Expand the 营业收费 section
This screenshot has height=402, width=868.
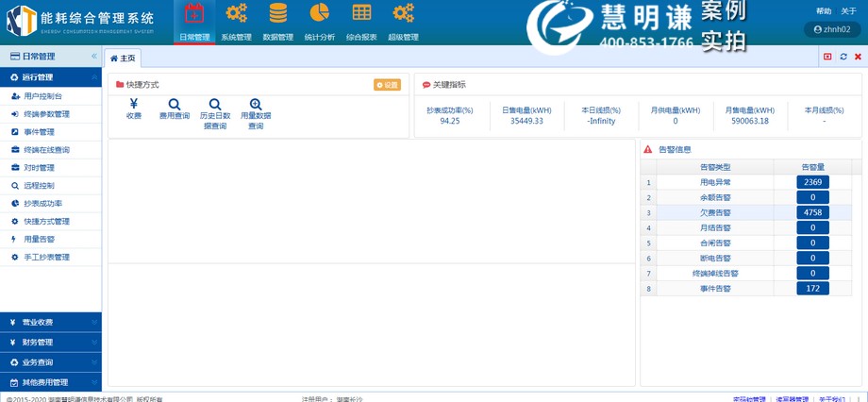click(x=51, y=322)
